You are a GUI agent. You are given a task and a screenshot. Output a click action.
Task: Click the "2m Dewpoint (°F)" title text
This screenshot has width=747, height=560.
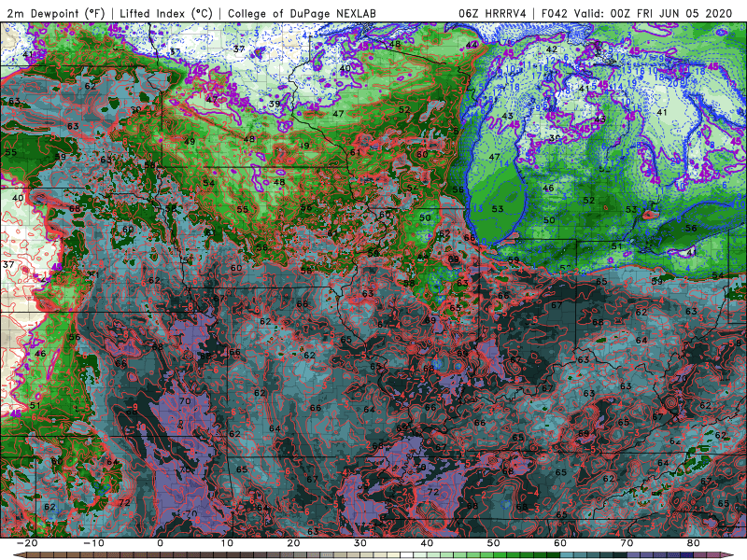pyautogui.click(x=56, y=13)
